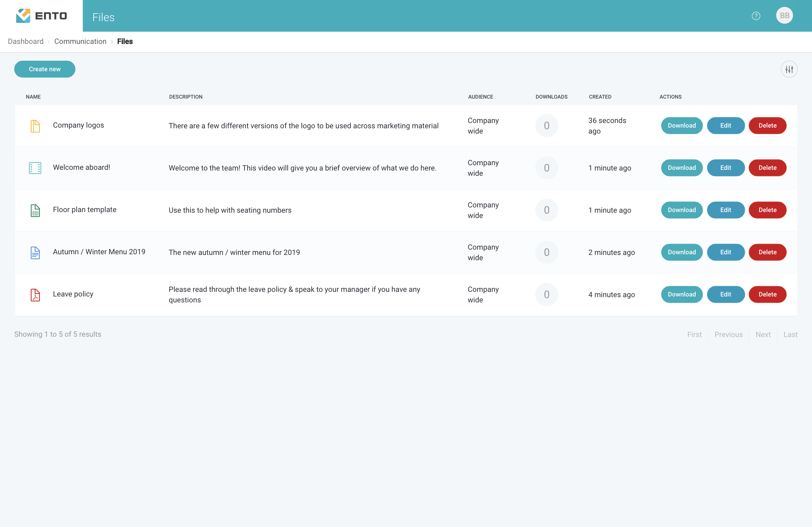This screenshot has height=527, width=812.
Task: Download the Floor plan template
Action: [682, 210]
